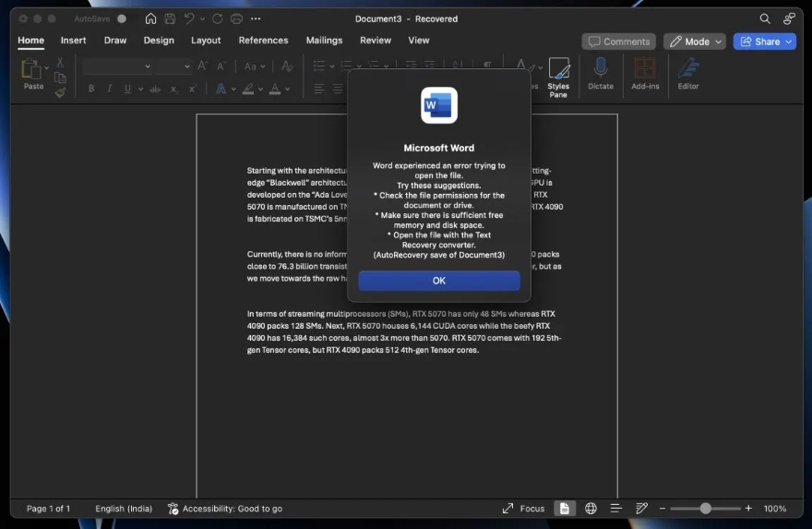The image size is (812, 529).
Task: Click the English (India) language indicator
Action: pyautogui.click(x=124, y=509)
